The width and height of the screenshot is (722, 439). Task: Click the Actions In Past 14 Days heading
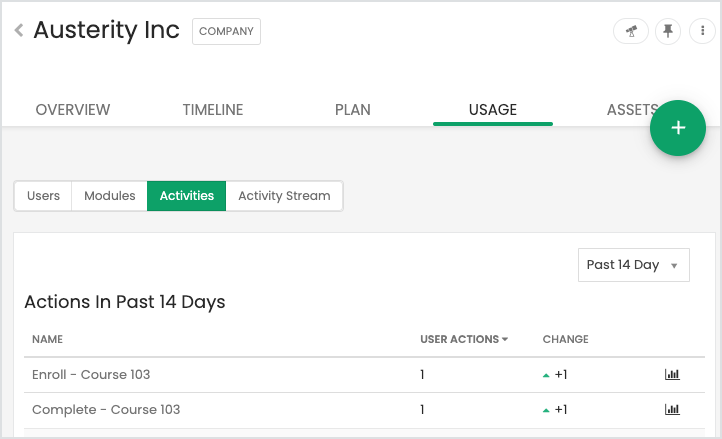(125, 302)
